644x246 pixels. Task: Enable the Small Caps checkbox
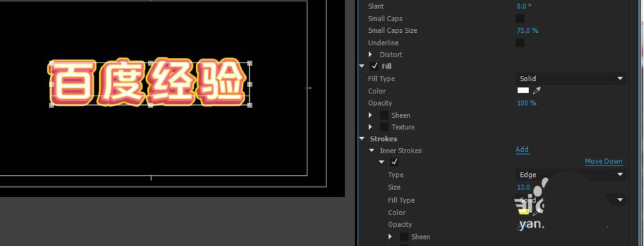[x=520, y=19]
